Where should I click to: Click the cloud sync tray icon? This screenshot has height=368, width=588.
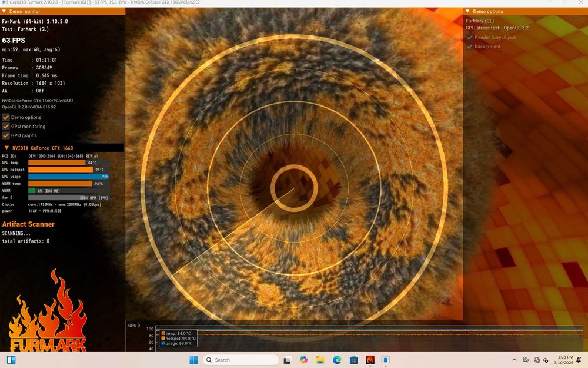pos(525,360)
